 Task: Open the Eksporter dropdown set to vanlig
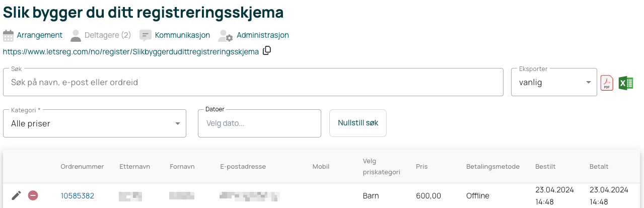point(554,82)
